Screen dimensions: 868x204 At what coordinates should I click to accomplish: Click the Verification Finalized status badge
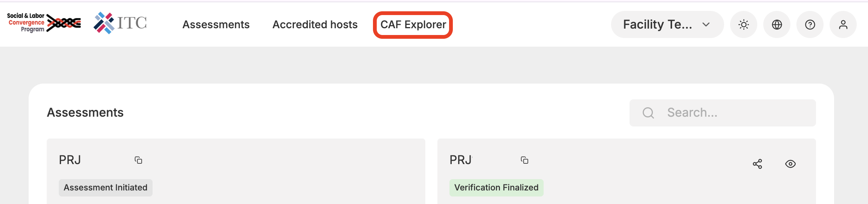[496, 188]
